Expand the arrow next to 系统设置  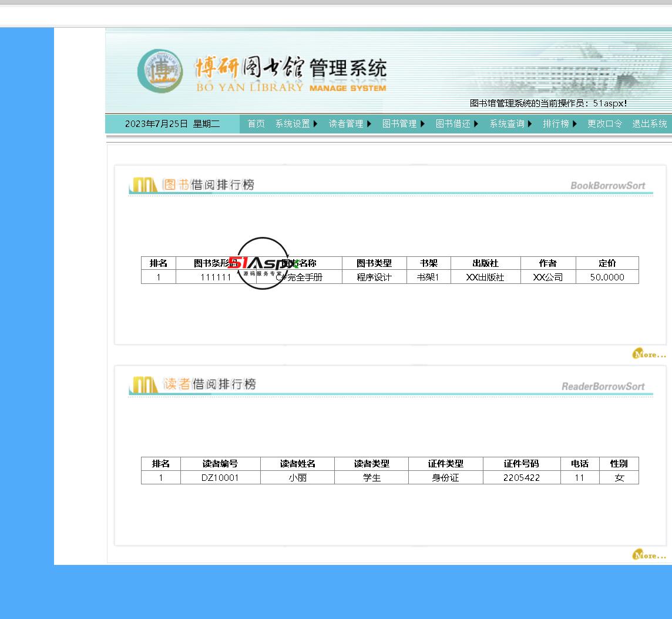point(315,123)
